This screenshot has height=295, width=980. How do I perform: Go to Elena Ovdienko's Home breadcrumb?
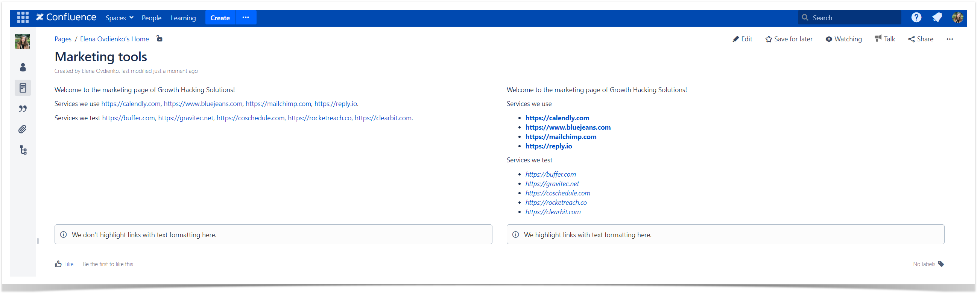point(114,39)
